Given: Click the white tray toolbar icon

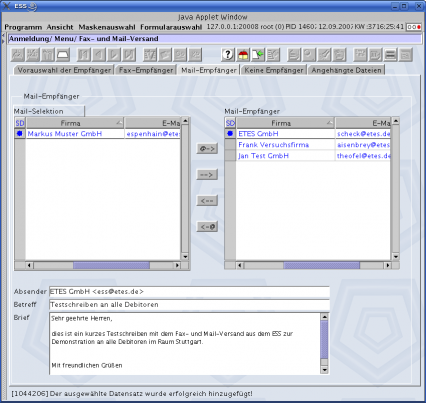Looking at the screenshot, I should click(63, 55).
